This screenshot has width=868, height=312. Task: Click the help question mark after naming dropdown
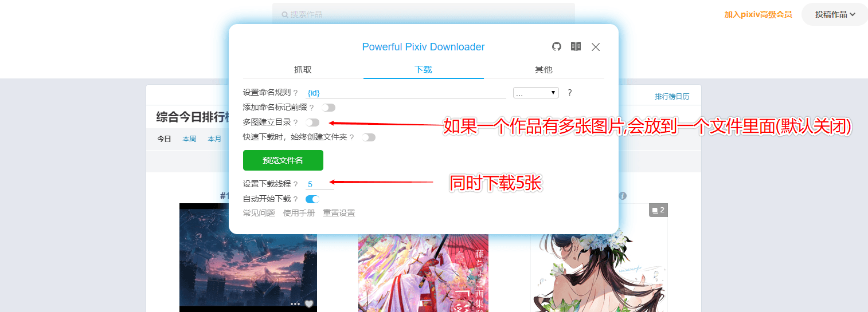570,92
